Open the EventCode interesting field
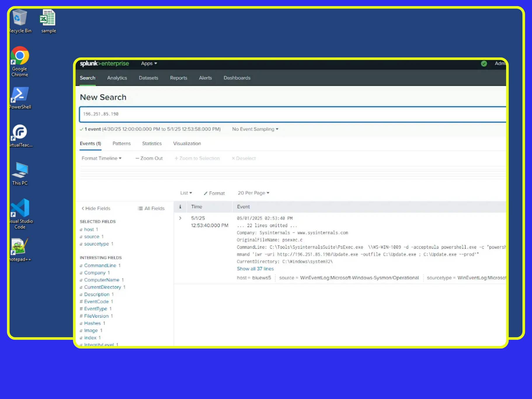Viewport: 532px width, 399px height. (96, 301)
